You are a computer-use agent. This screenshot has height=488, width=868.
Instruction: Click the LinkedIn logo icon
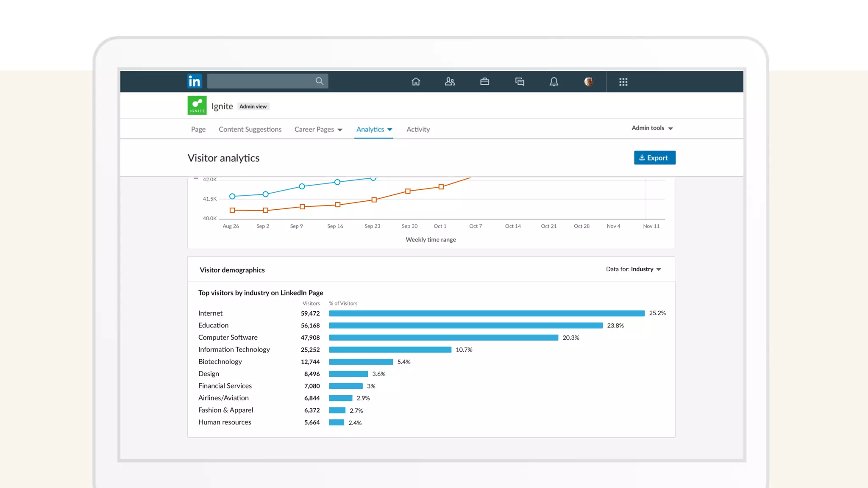195,81
